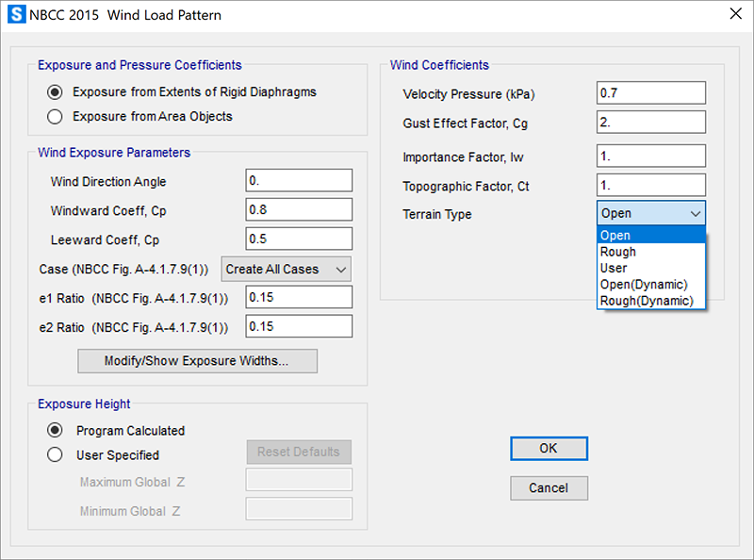
Task: Click the e1 Ratio input box
Action: click(299, 298)
